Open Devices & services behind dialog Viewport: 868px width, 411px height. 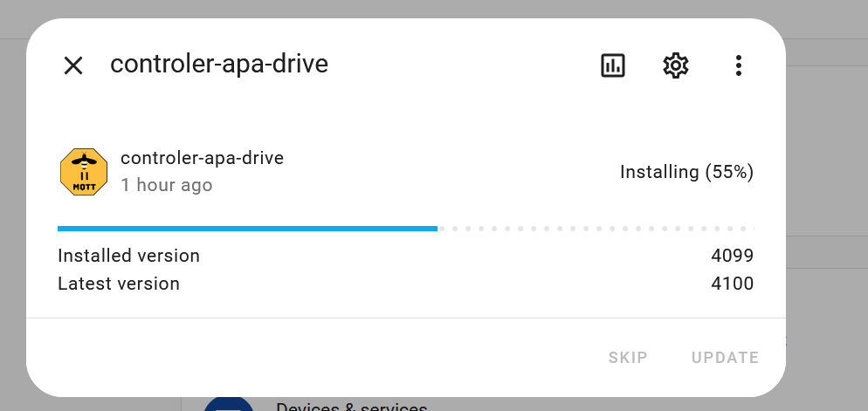click(352, 407)
